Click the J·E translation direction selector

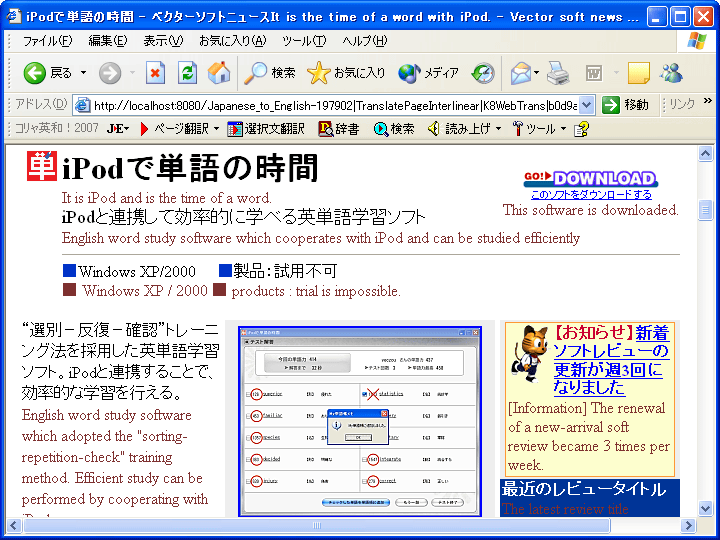118,129
